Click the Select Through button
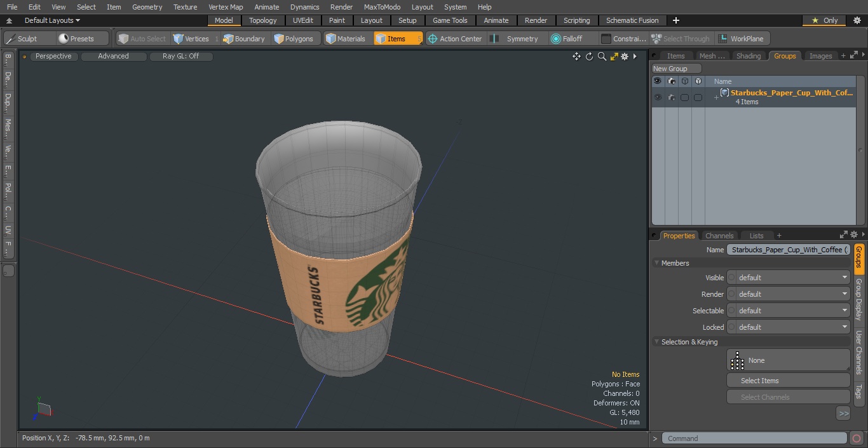 point(681,39)
